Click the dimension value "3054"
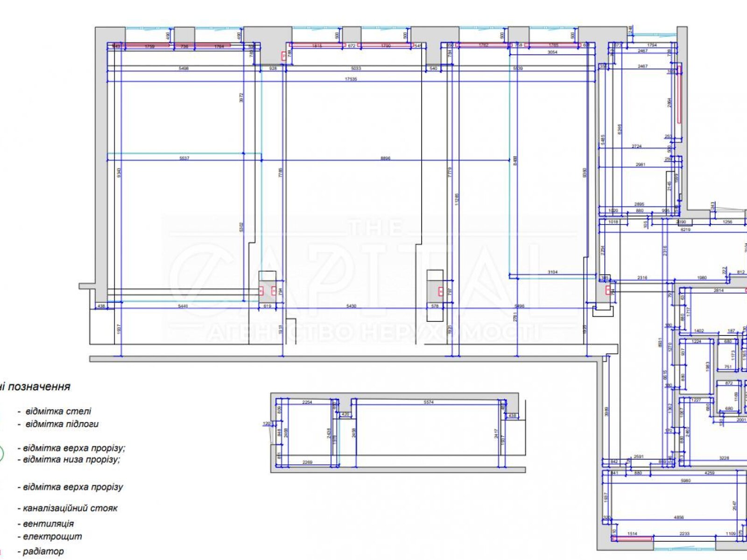Image resolution: width=747 pixels, height=560 pixels. (552, 53)
